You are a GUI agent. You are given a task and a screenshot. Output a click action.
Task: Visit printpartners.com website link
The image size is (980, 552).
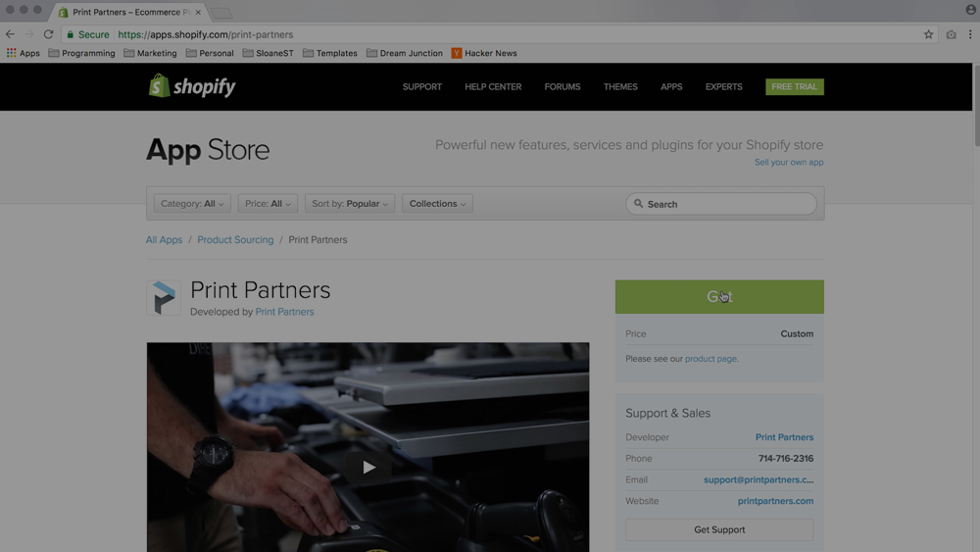[x=775, y=501]
